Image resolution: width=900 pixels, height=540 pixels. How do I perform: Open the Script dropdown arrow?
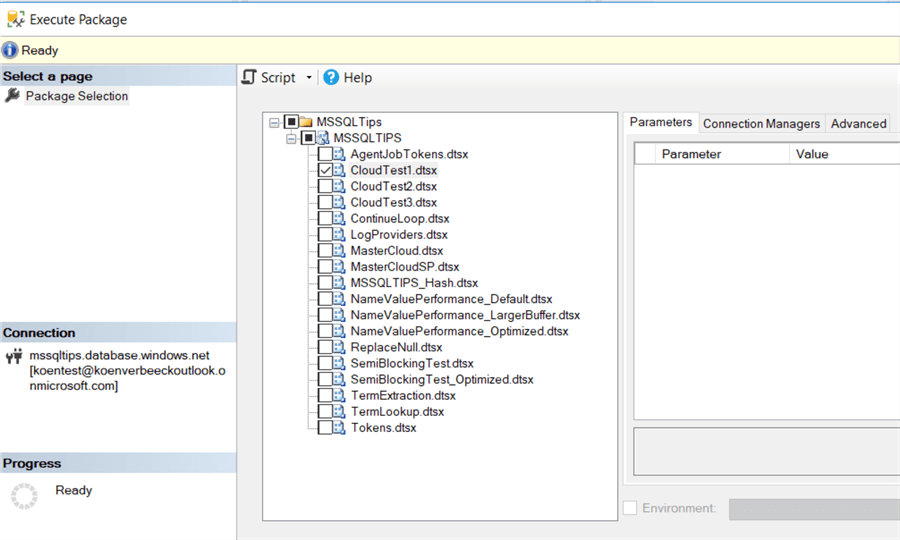pos(309,78)
